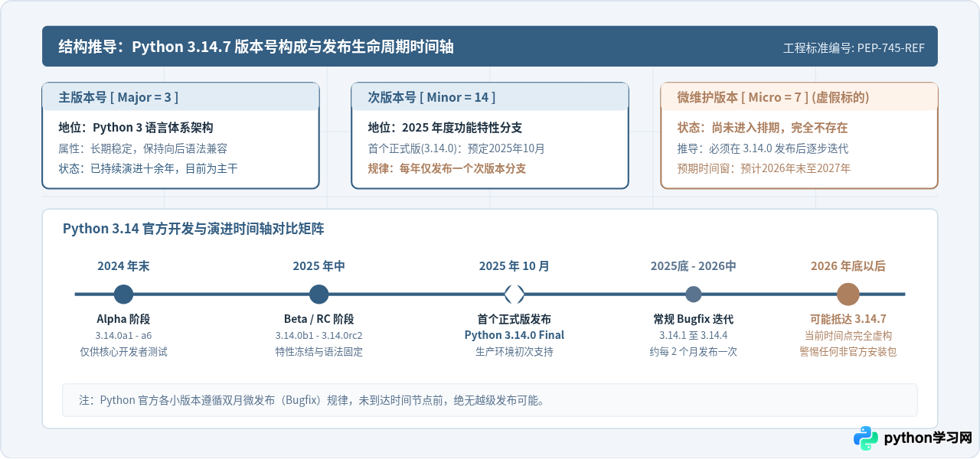The image size is (980, 459).
Task: Click the Alpha 阶段 label
Action: coord(123,319)
